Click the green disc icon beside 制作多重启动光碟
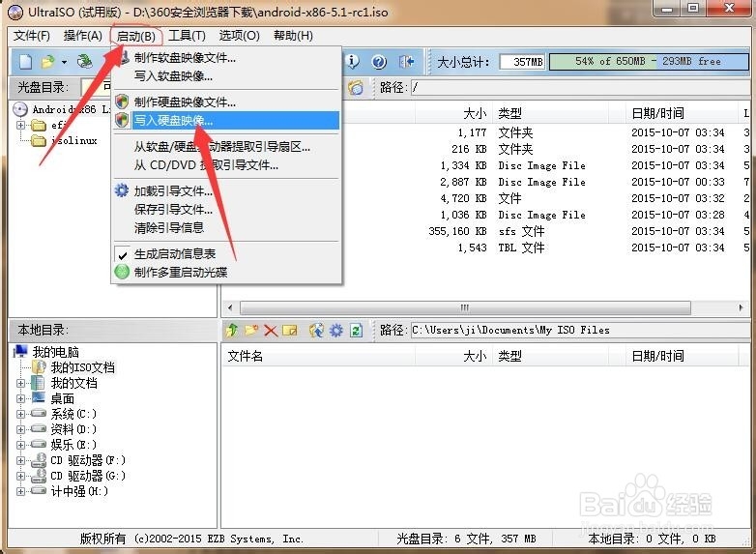The width and height of the screenshot is (756, 554). point(122,272)
